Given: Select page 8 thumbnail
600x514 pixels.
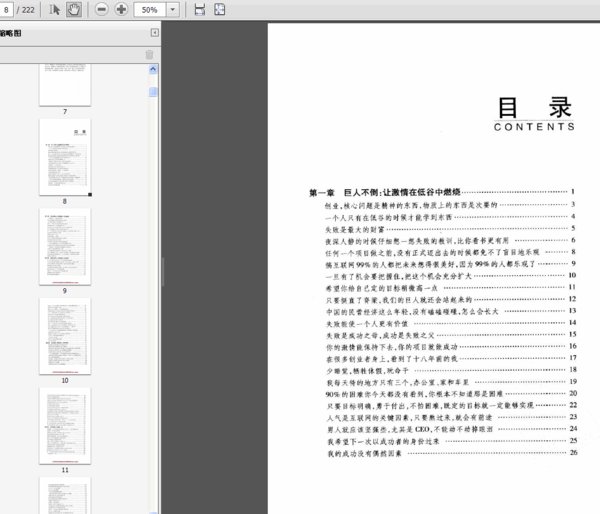Looking at the screenshot, I should [65, 157].
